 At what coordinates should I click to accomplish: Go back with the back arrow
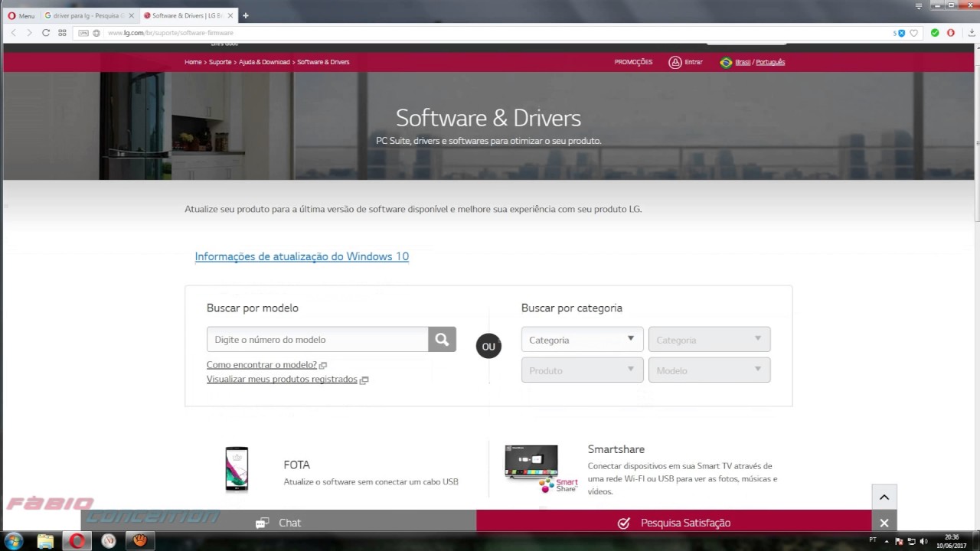[13, 33]
